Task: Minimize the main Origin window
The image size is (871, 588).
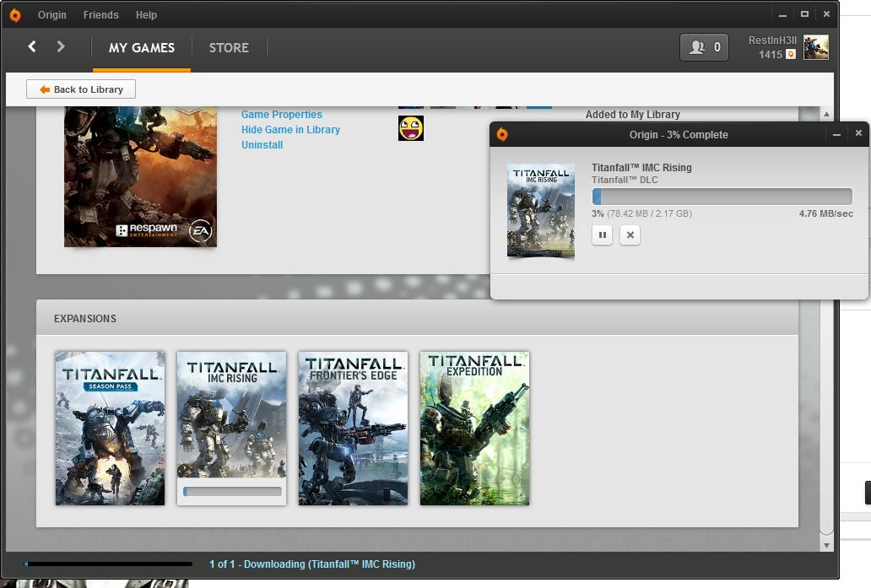Action: (x=782, y=15)
